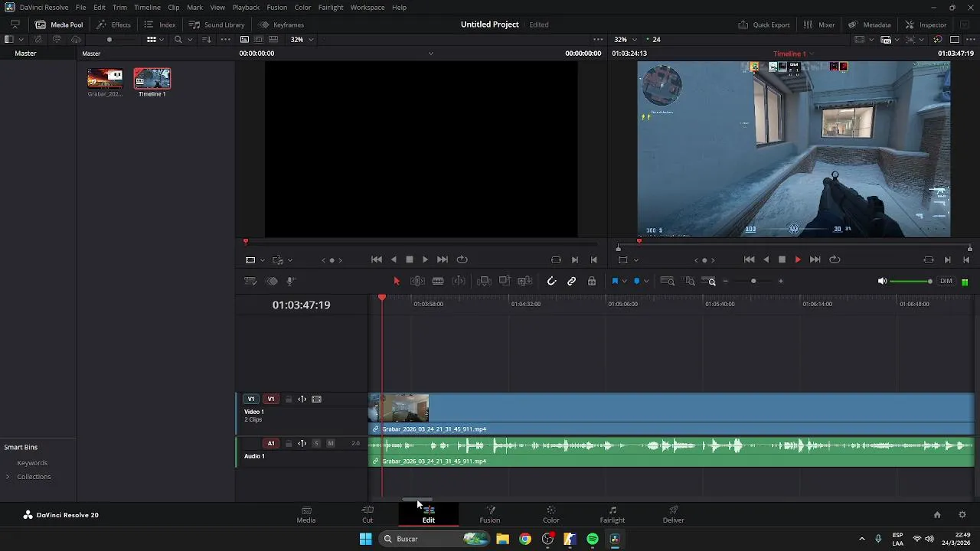Screen dimensions: 980x551
Task: Open the Mixer panel
Action: pyautogui.click(x=819, y=24)
